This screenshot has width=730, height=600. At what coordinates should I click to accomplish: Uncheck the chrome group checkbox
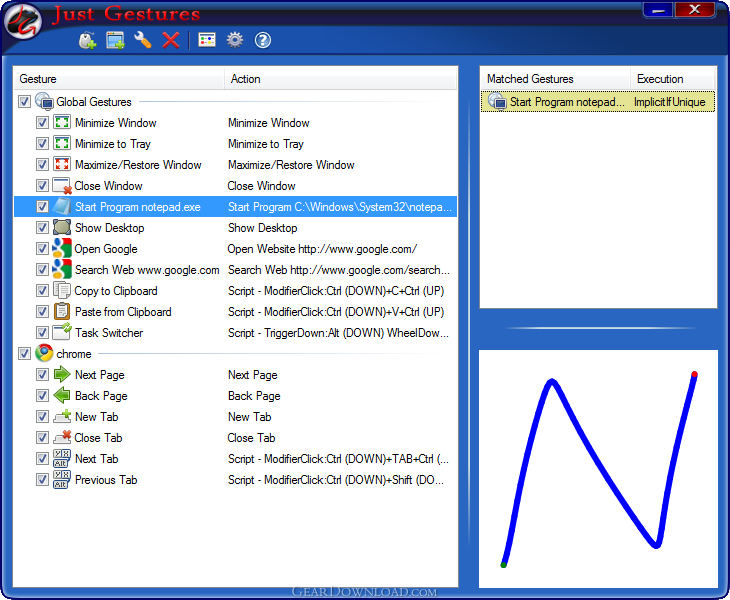coord(24,354)
